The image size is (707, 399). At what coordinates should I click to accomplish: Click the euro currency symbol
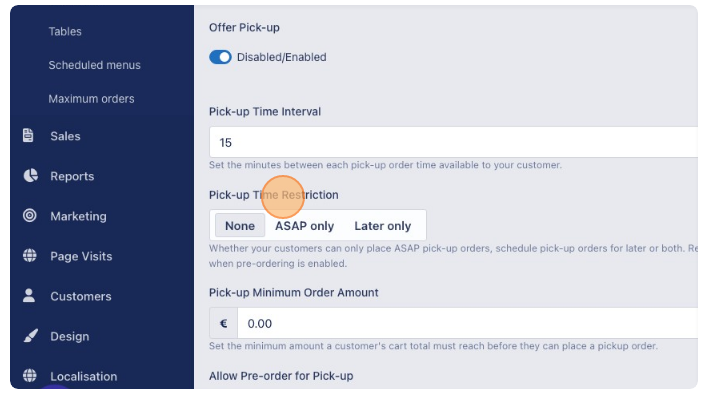(x=223, y=323)
